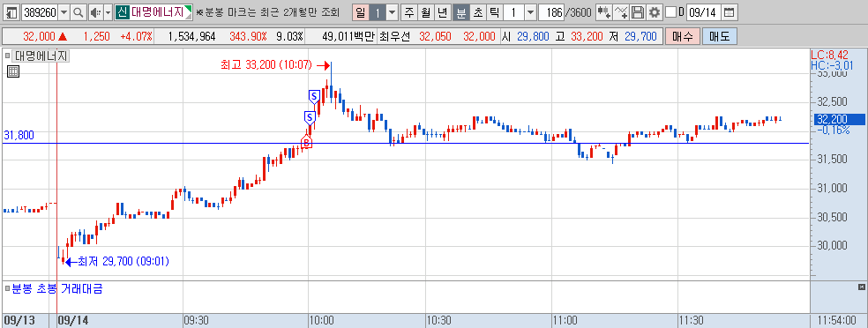Screen dimensions: 868x328
Task: Open chart settings gear icon
Action: pyautogui.click(x=655, y=12)
